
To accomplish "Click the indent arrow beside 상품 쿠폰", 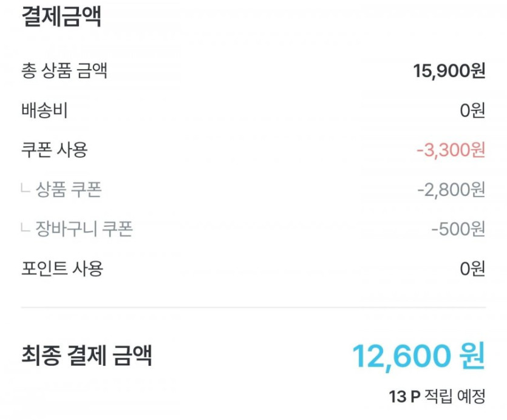I will pyautogui.click(x=25, y=189).
